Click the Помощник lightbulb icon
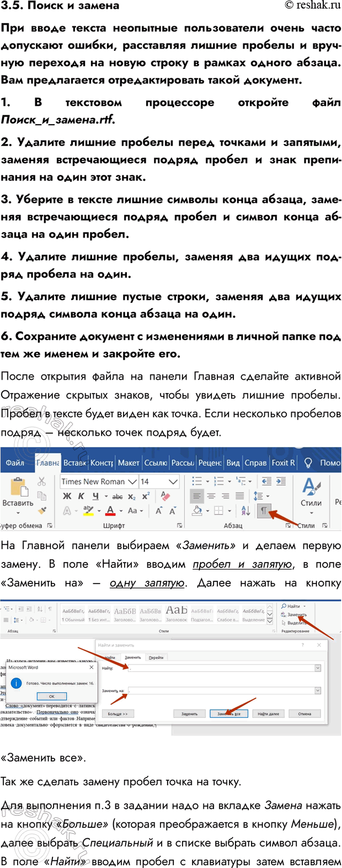This screenshot has height=868, width=342. coord(308,463)
